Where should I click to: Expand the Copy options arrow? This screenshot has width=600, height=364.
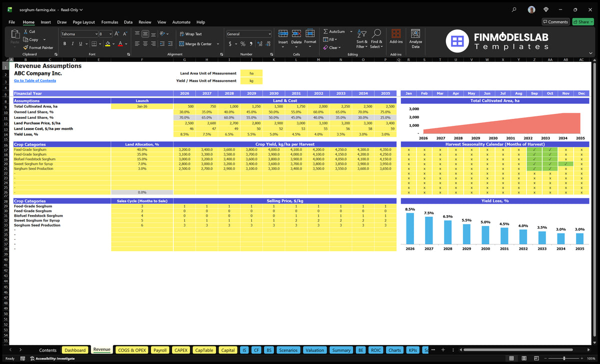click(x=44, y=39)
